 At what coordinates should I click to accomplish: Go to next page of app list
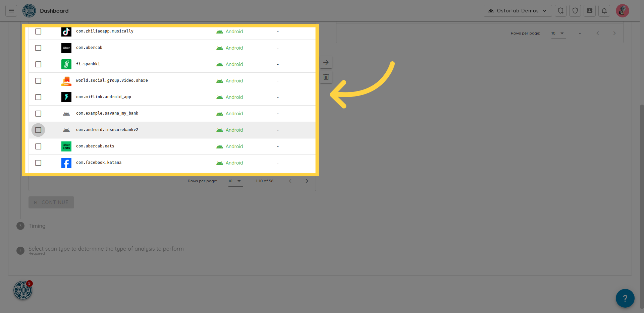307,181
